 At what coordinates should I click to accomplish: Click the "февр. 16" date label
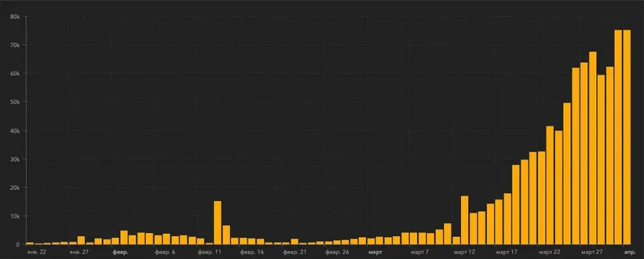(x=252, y=252)
